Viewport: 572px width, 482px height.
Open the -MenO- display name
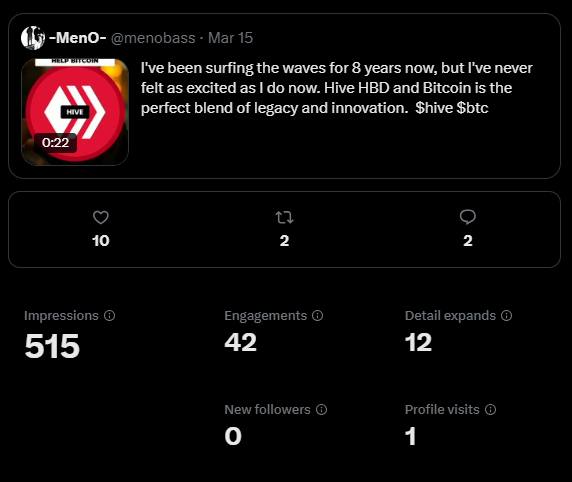[77, 38]
